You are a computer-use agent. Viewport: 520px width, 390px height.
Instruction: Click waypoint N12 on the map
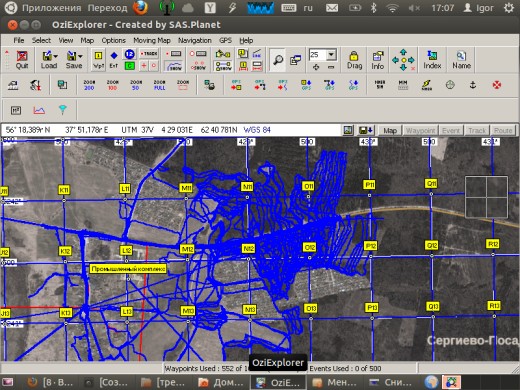coord(249,248)
